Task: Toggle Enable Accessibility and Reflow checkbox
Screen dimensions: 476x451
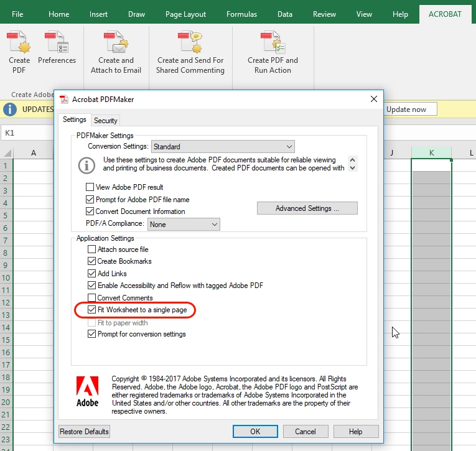Action: (91, 286)
